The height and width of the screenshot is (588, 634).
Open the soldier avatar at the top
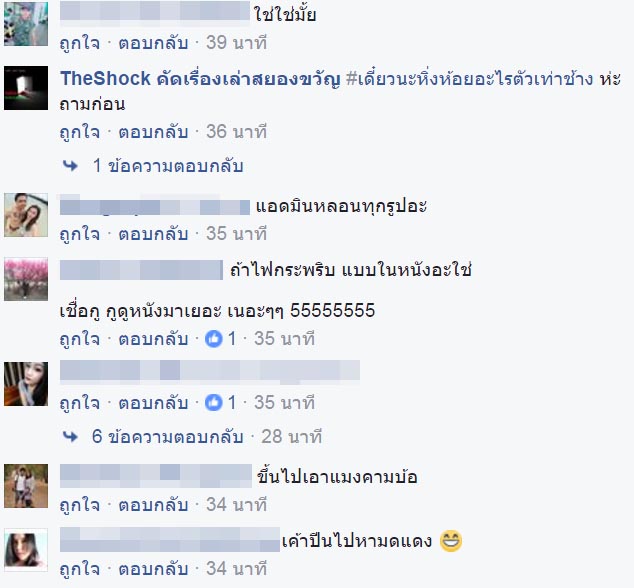click(26, 23)
